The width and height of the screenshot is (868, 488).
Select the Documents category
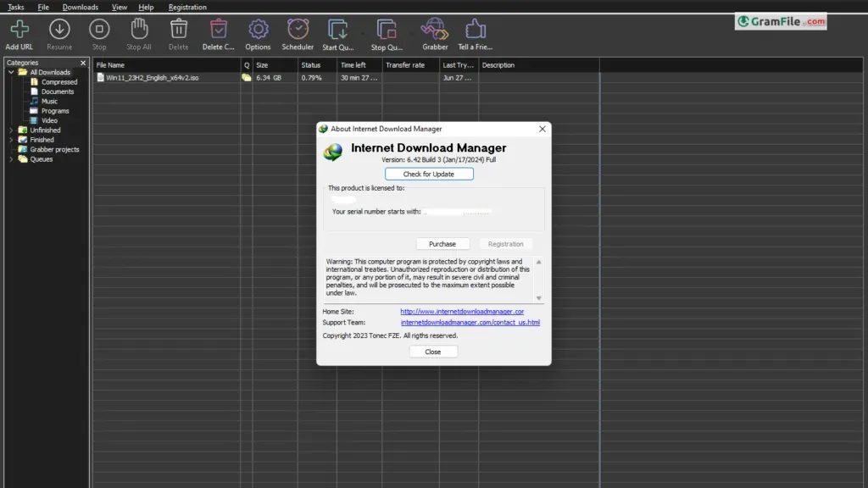57,91
